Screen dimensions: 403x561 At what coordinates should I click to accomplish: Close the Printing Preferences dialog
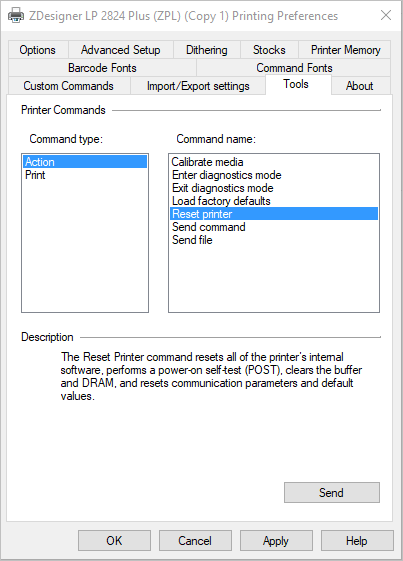tap(386, 15)
